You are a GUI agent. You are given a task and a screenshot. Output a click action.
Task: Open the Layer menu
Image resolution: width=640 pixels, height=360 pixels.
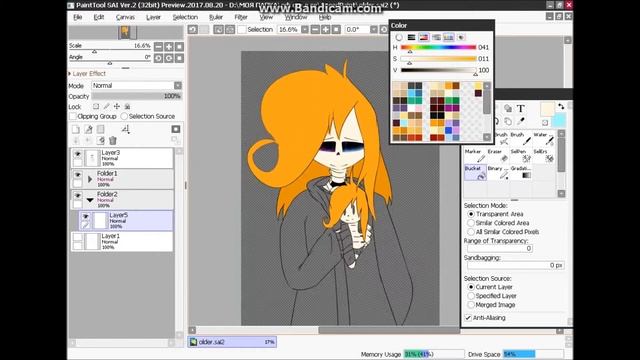[x=153, y=17]
